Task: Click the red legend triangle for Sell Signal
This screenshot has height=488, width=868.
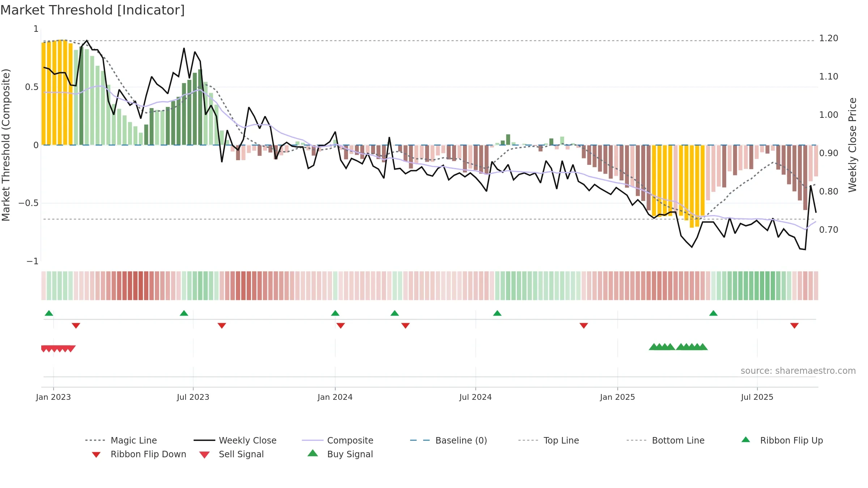Action: point(204,455)
